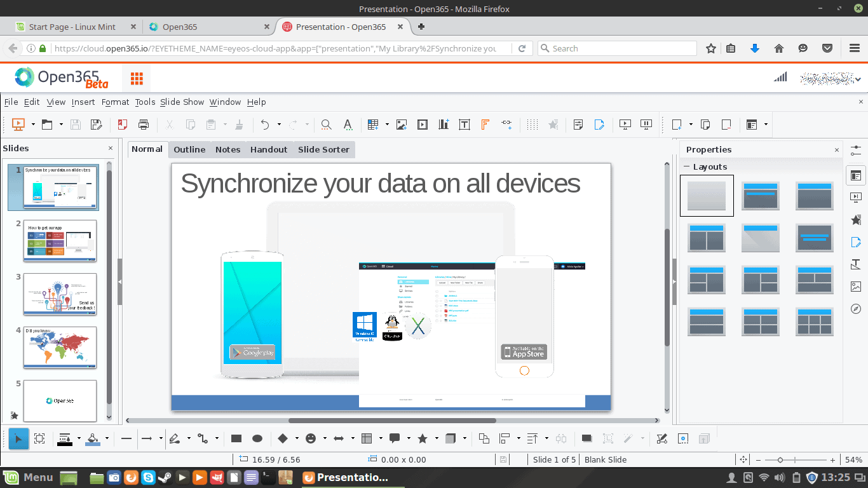Pick the Ellipse shape tool
868x488 pixels.
pos(257,438)
